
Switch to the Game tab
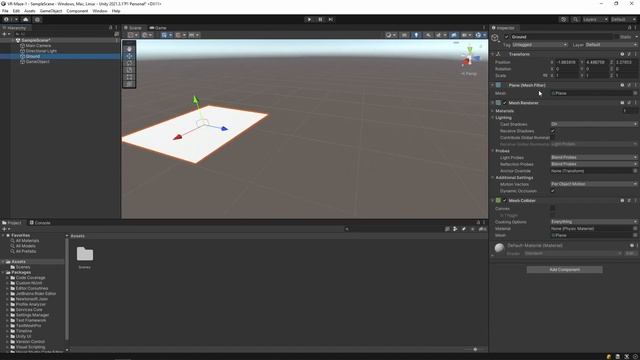[158, 28]
